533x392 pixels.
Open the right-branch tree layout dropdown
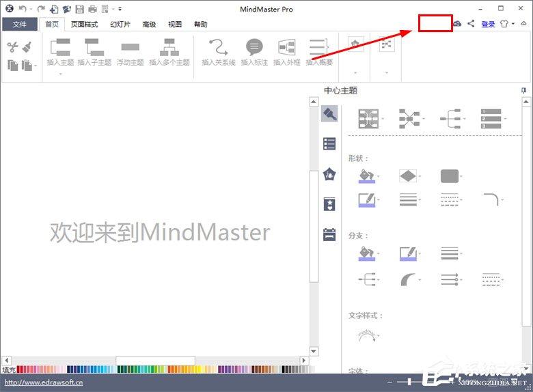point(452,119)
